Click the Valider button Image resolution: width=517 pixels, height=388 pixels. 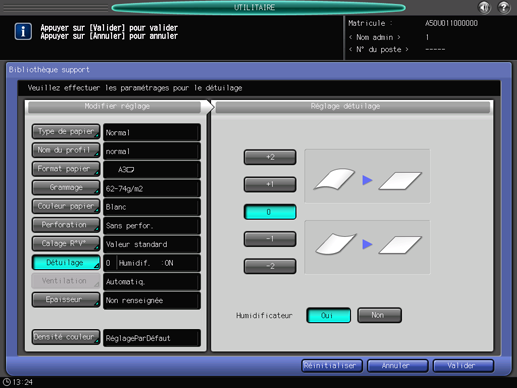(x=463, y=366)
